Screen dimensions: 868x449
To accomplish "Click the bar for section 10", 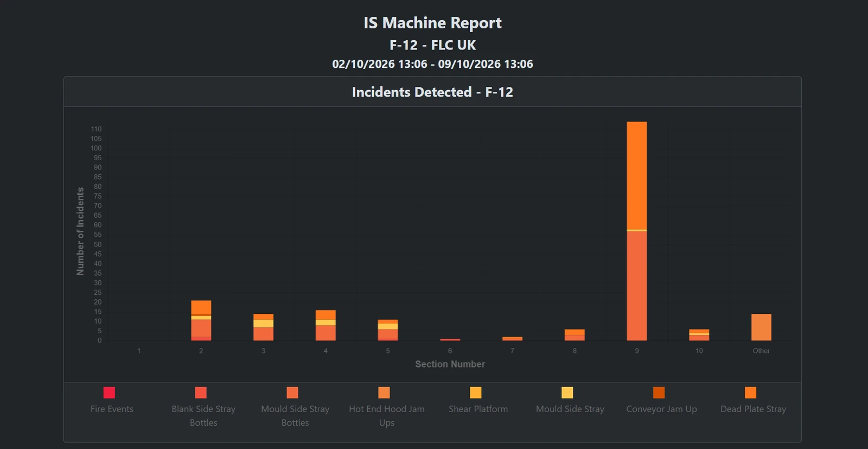I will pos(699,335).
